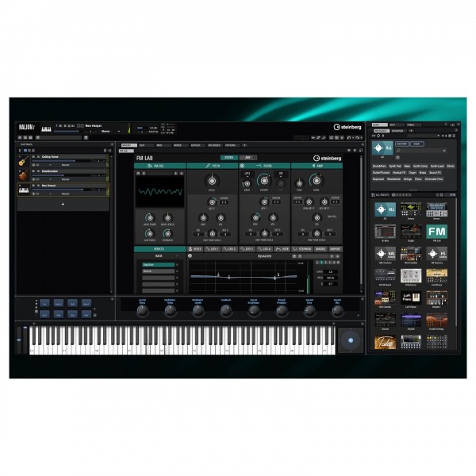
Task: Click the Amp section speaker icon
Action: click(314, 166)
